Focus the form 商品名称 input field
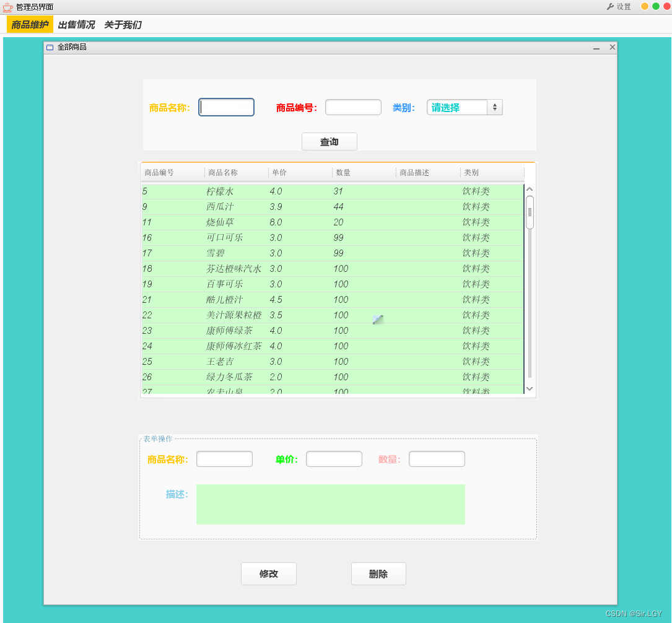Screen dimensions: 672x623 tap(225, 459)
